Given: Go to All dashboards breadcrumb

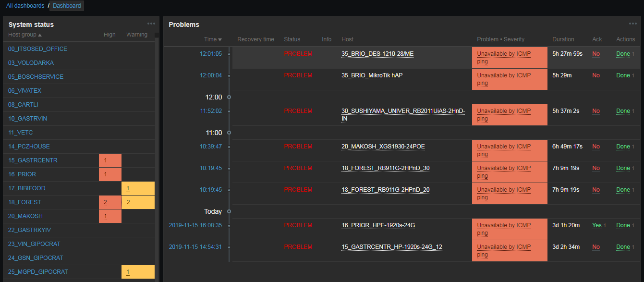Looking at the screenshot, I should coord(25,6).
